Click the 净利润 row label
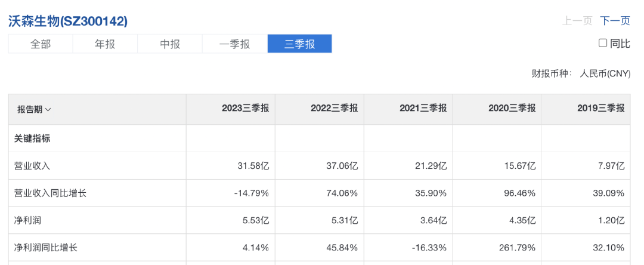Screen dimensions: 644x265 (27, 220)
